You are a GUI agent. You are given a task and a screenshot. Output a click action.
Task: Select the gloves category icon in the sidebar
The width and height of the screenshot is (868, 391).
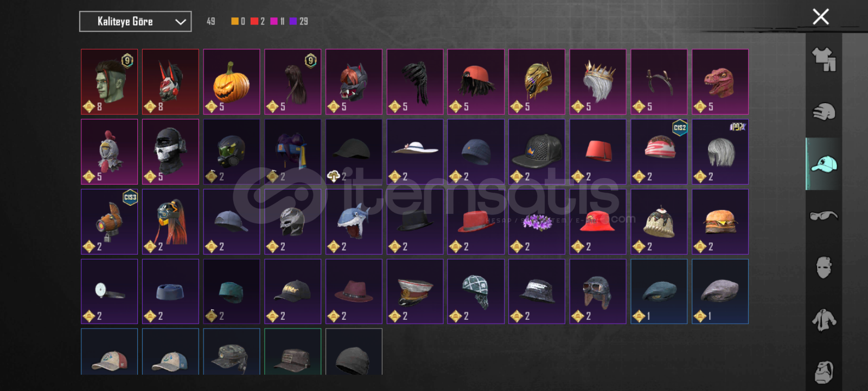pyautogui.click(x=824, y=111)
